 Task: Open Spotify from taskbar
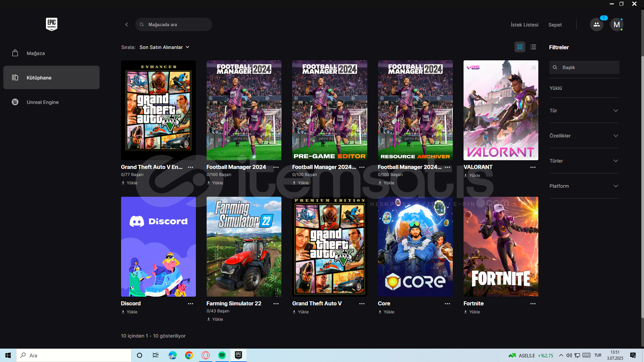tap(222, 355)
